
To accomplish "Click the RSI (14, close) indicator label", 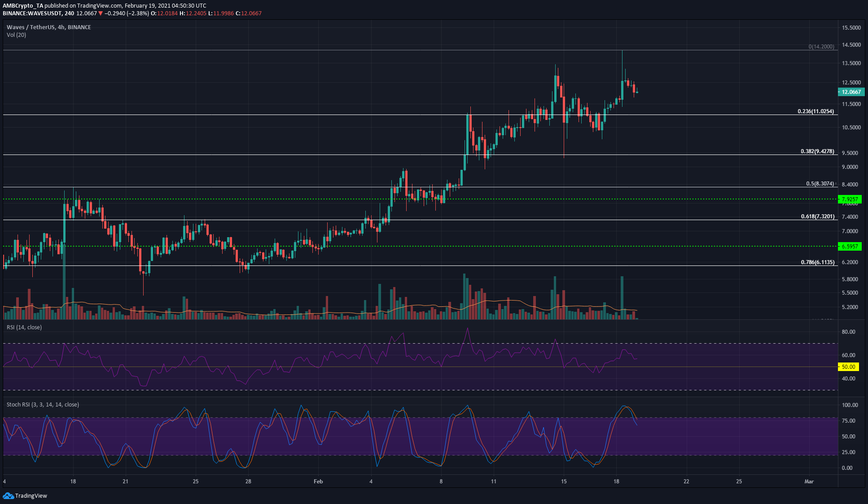I will click(x=24, y=327).
